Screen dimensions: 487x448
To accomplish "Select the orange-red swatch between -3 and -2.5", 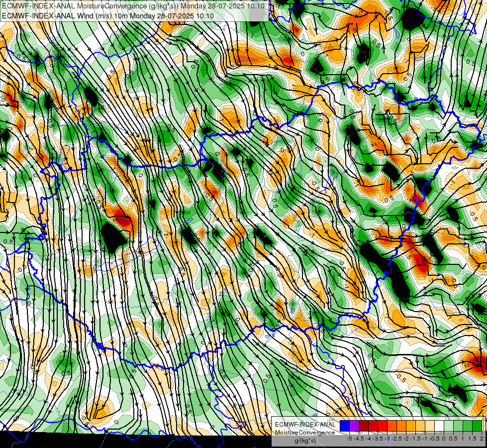I will point(392,426).
